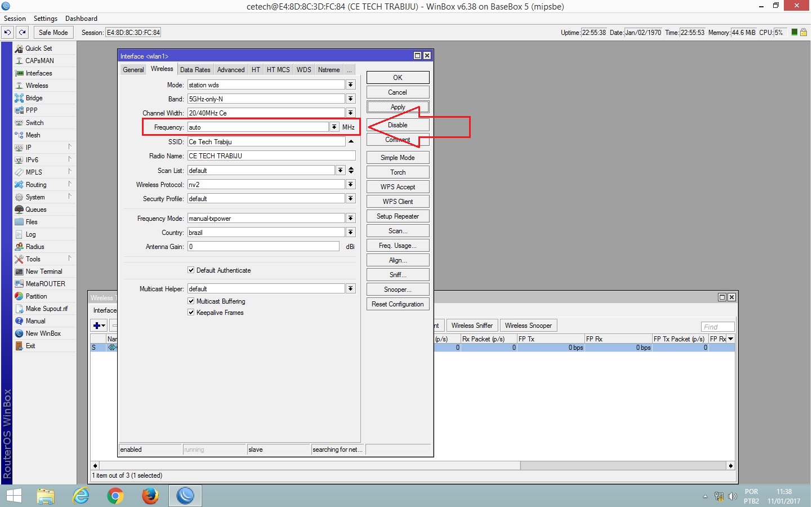Click the Torch button
This screenshot has height=507, width=812.
398,172
